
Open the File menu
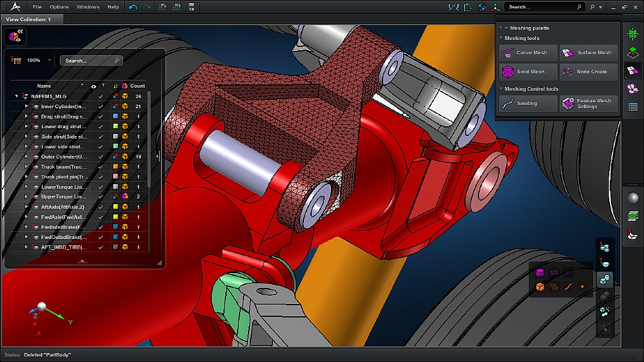coord(37,7)
